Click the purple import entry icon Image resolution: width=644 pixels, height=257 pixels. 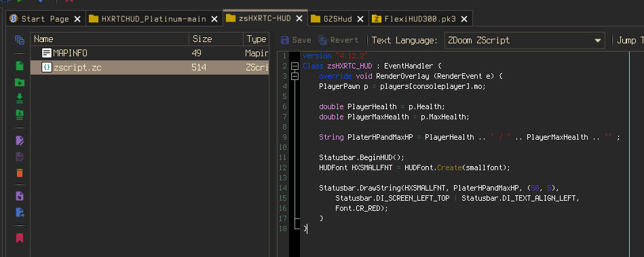(x=19, y=196)
